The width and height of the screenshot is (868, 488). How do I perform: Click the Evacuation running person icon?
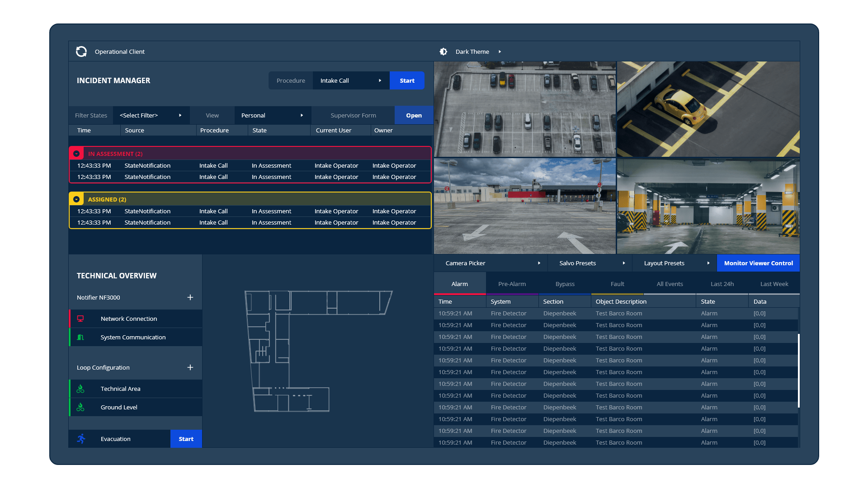pyautogui.click(x=81, y=439)
